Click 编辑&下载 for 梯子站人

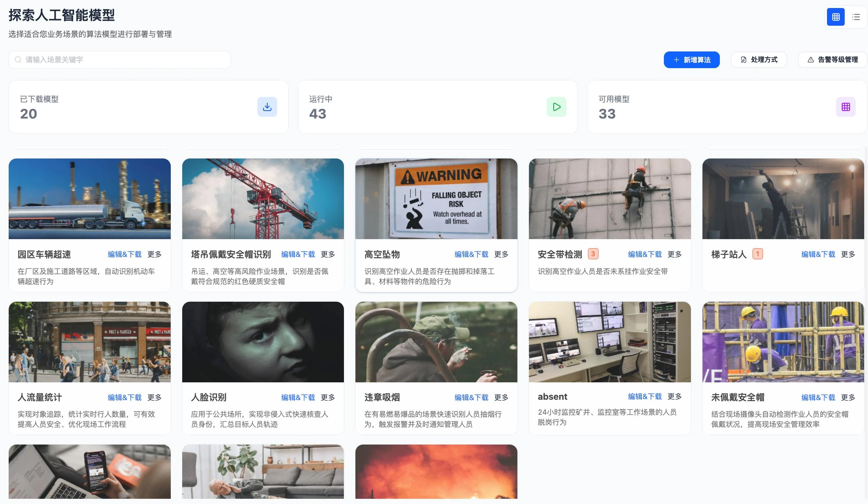pos(818,254)
